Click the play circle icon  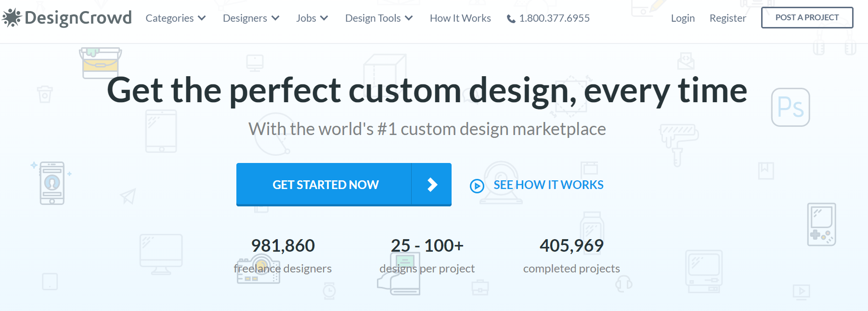(x=477, y=186)
